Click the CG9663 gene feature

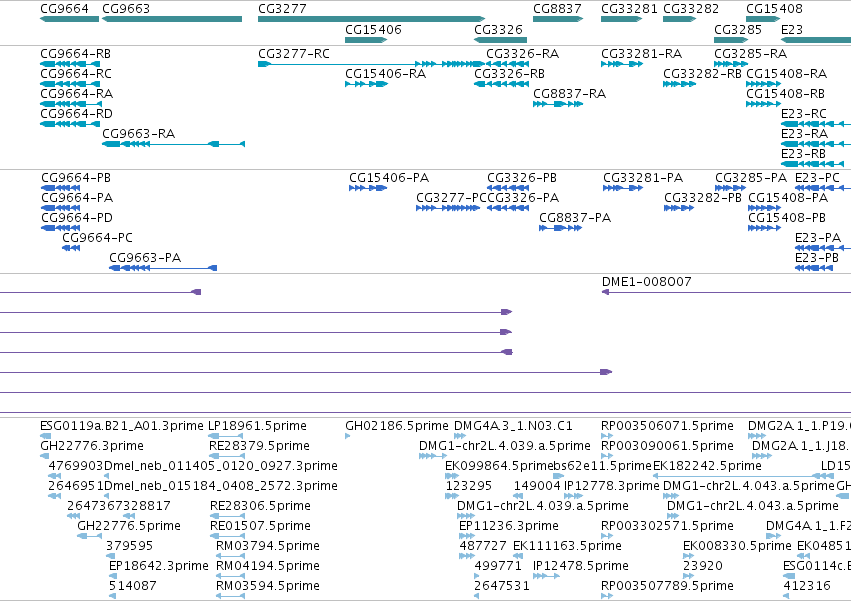point(172,19)
